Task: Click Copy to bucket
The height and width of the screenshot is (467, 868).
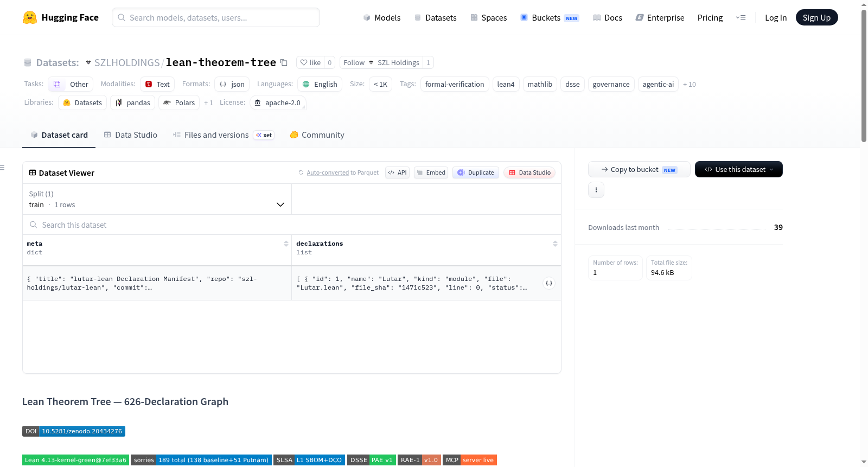Action: click(x=639, y=169)
